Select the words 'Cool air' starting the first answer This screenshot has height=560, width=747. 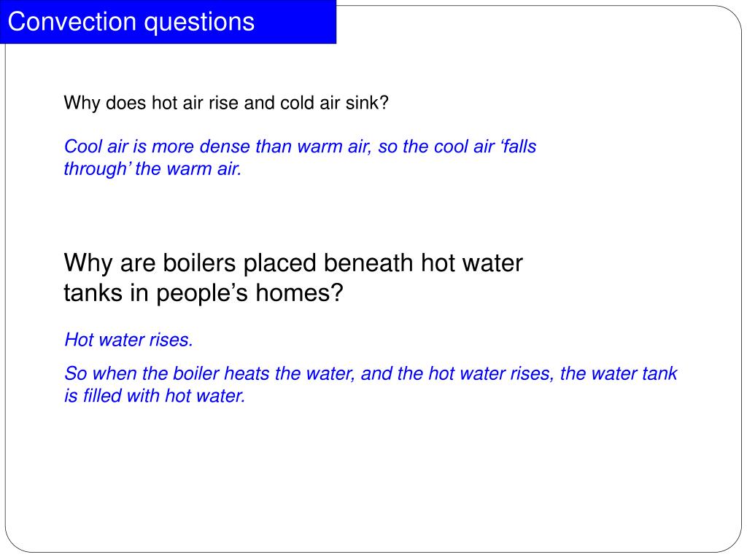96,146
